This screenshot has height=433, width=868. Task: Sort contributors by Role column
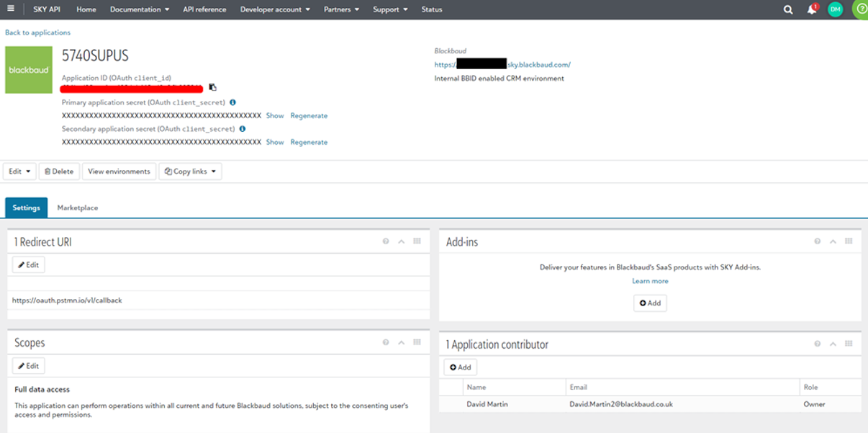811,388
